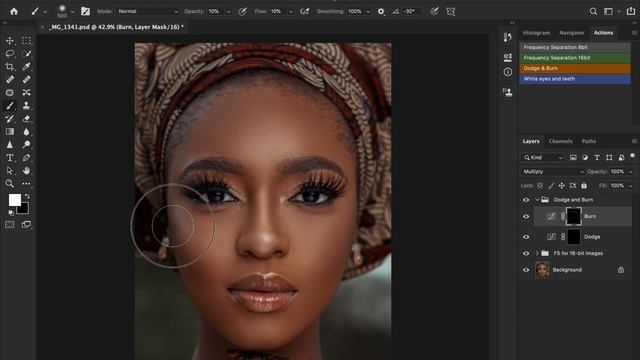Viewport: 640px width, 360px height.
Task: Swap foreground and background colors
Action: point(27,196)
